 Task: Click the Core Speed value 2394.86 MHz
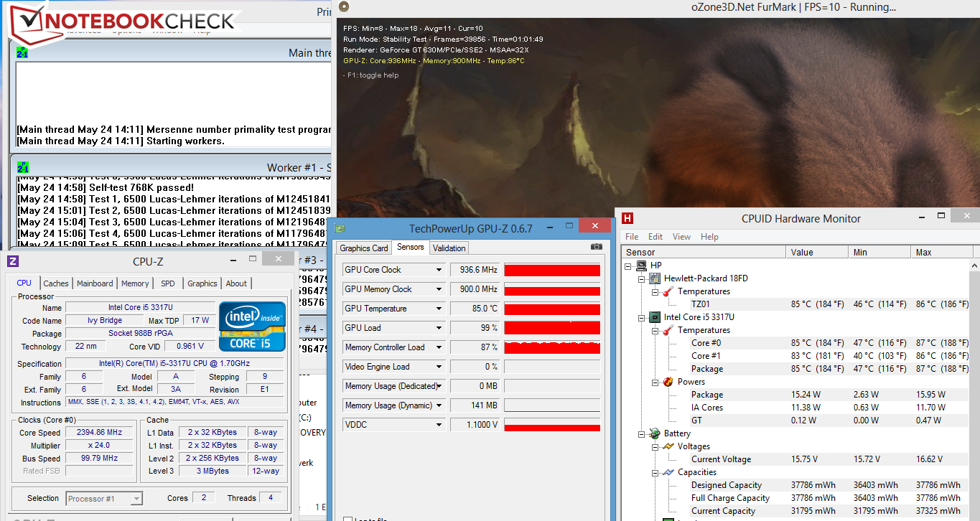pyautogui.click(x=101, y=433)
